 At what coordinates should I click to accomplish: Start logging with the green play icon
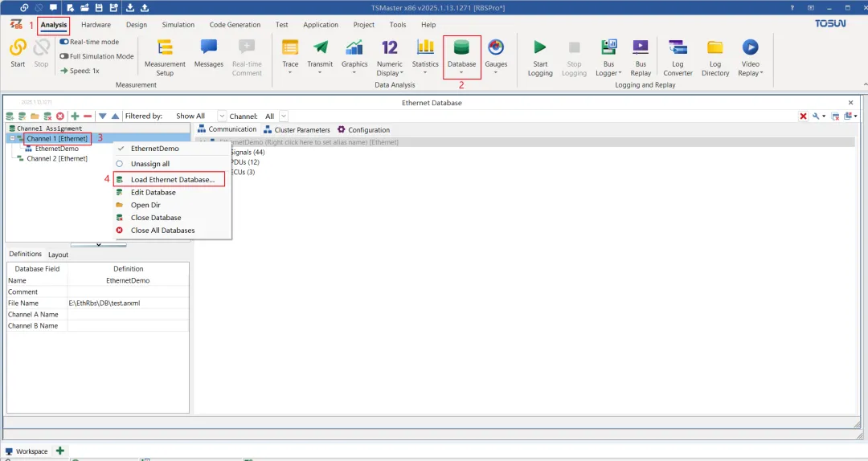[x=540, y=47]
